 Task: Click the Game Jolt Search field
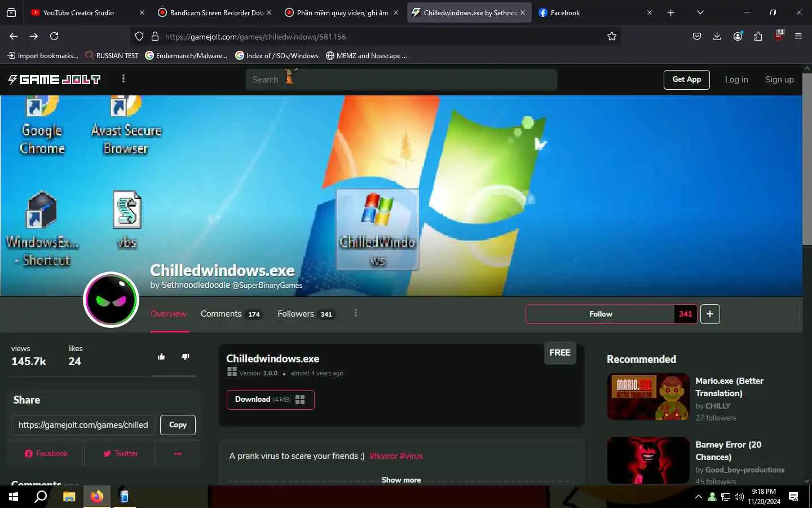click(401, 80)
